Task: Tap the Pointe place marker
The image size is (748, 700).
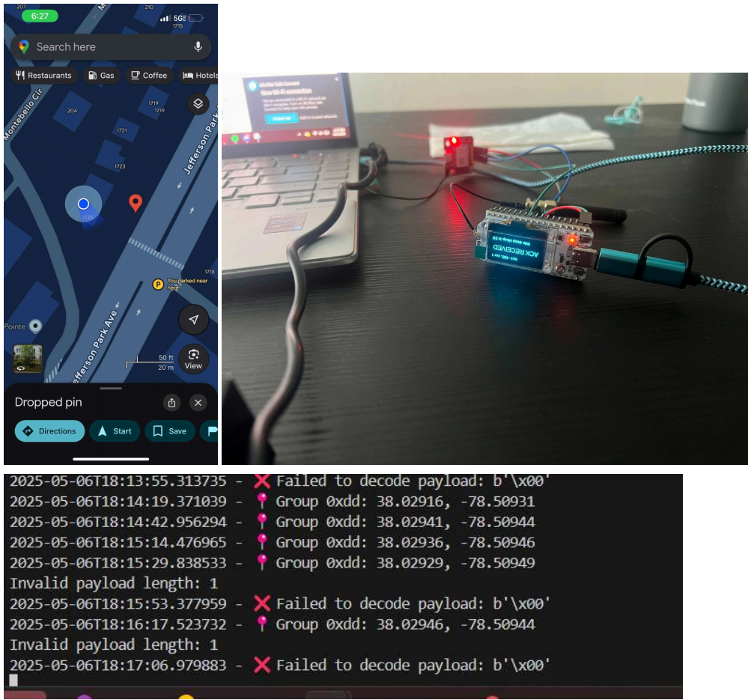Action: (34, 326)
